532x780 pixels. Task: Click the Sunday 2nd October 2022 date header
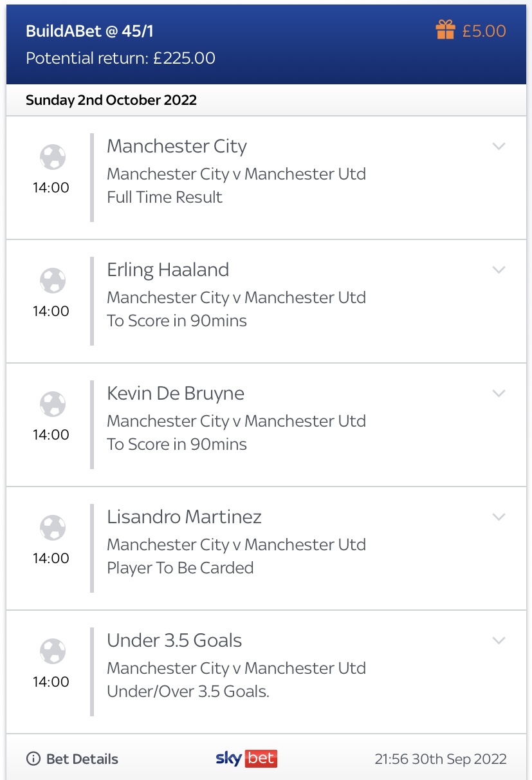[x=111, y=100]
